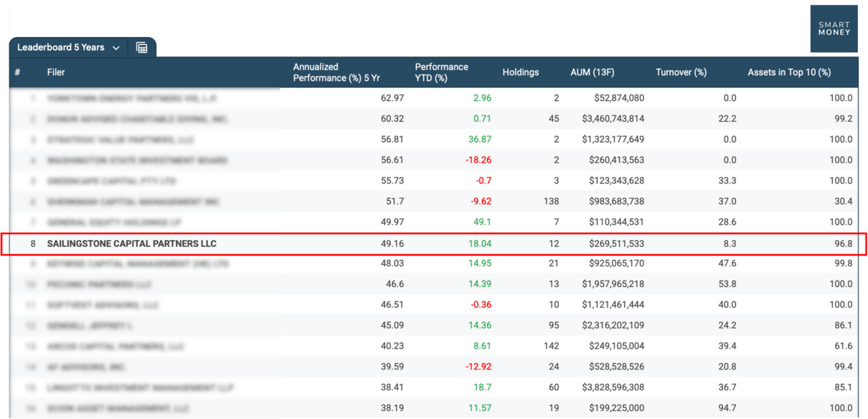Select the 18.04 YTD performance value
The width and height of the screenshot is (868, 419).
pos(480,243)
